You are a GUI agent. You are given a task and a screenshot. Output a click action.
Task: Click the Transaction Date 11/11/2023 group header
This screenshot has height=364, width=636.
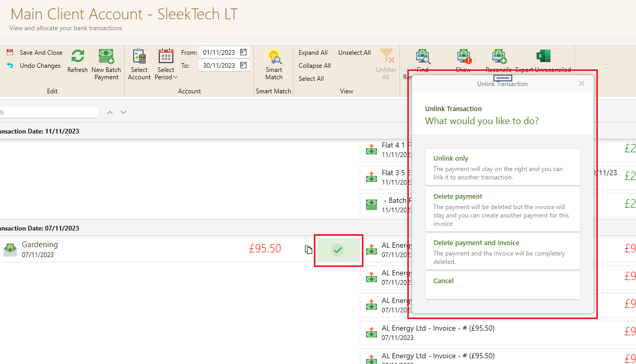[x=318, y=131]
